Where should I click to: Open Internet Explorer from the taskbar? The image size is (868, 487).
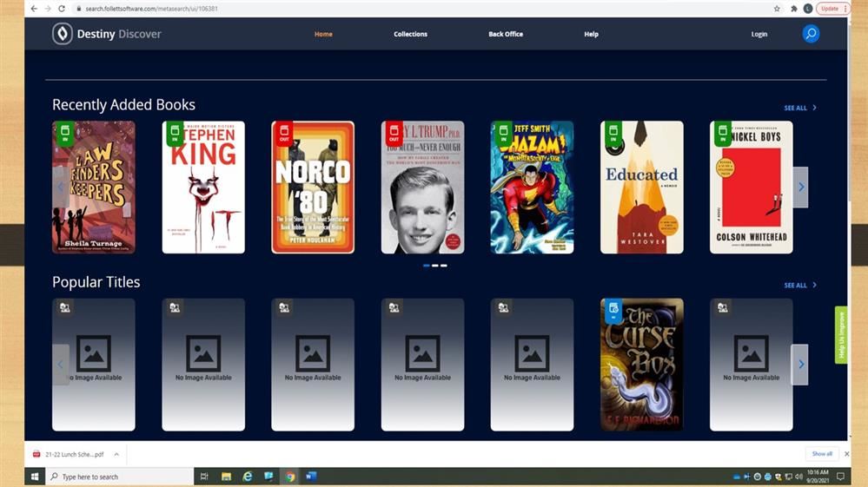point(248,477)
